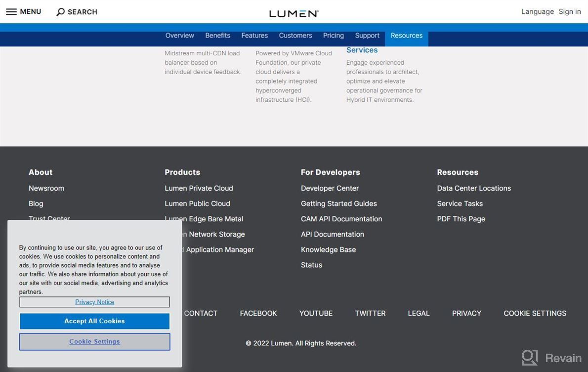Open the Features tab
Viewport: 588px width, 372px height.
pyautogui.click(x=254, y=36)
